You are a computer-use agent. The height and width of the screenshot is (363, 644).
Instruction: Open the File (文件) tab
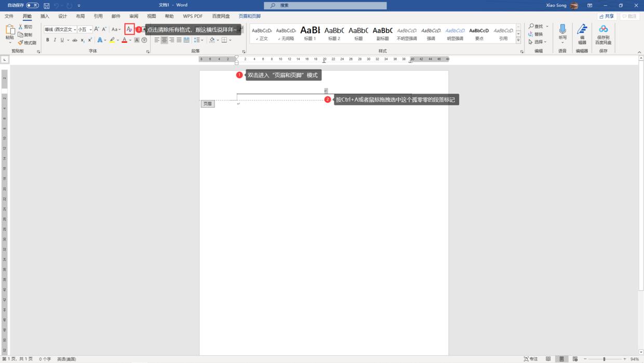[9, 16]
